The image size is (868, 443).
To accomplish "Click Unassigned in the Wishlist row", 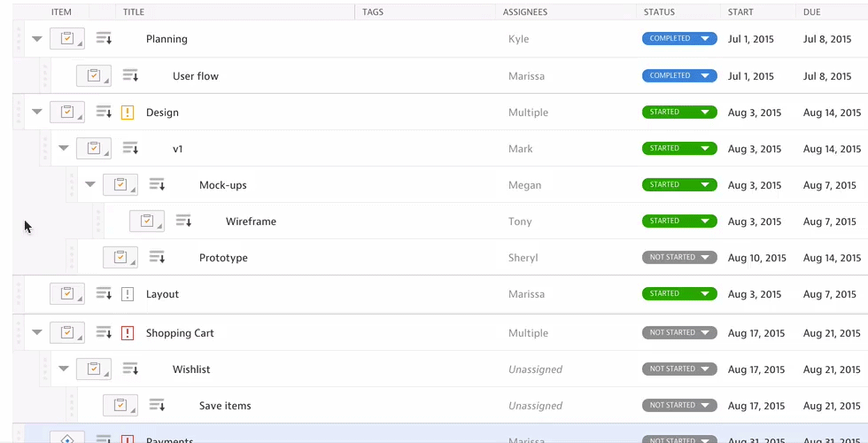I will point(535,369).
